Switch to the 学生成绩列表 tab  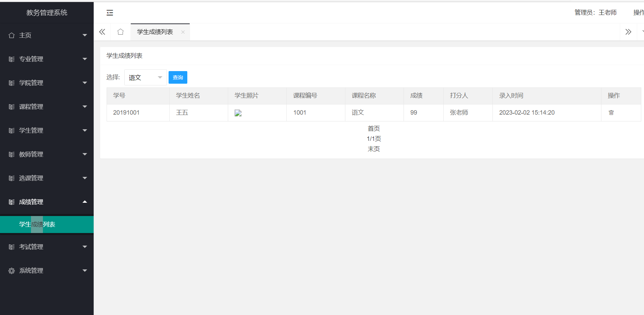(x=155, y=32)
